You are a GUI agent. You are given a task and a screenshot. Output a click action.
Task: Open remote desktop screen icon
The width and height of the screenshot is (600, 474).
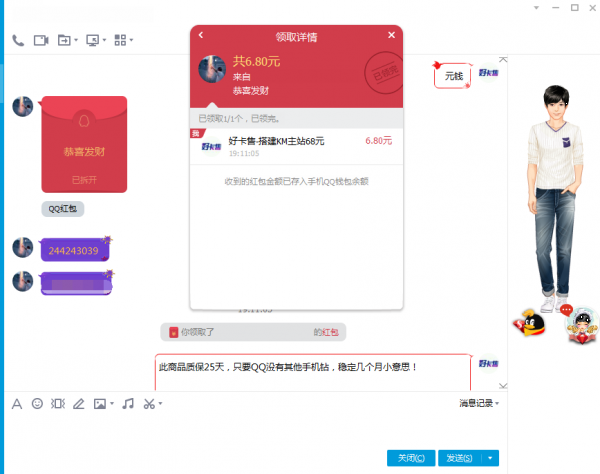93,40
